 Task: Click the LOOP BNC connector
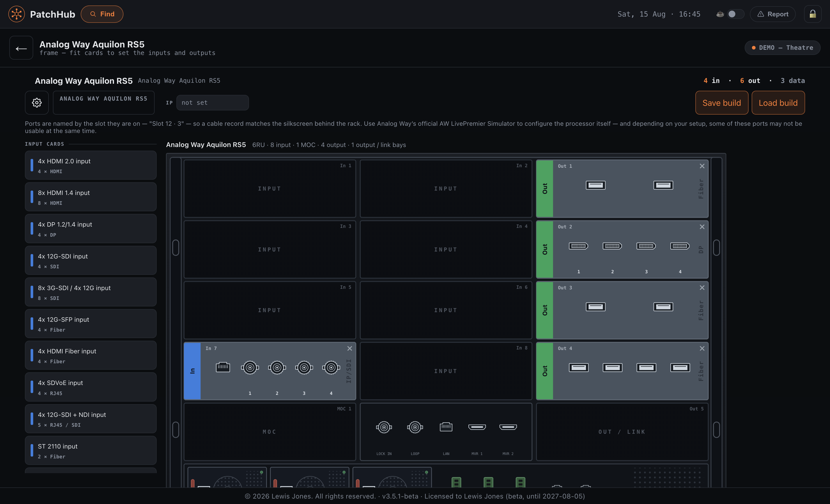coord(415,427)
